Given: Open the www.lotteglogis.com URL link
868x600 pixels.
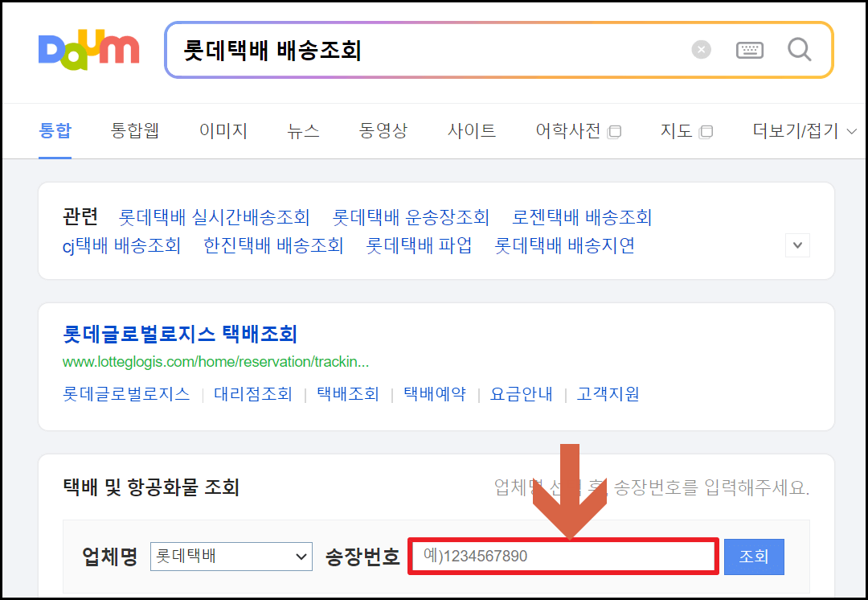Looking at the screenshot, I should click(216, 362).
